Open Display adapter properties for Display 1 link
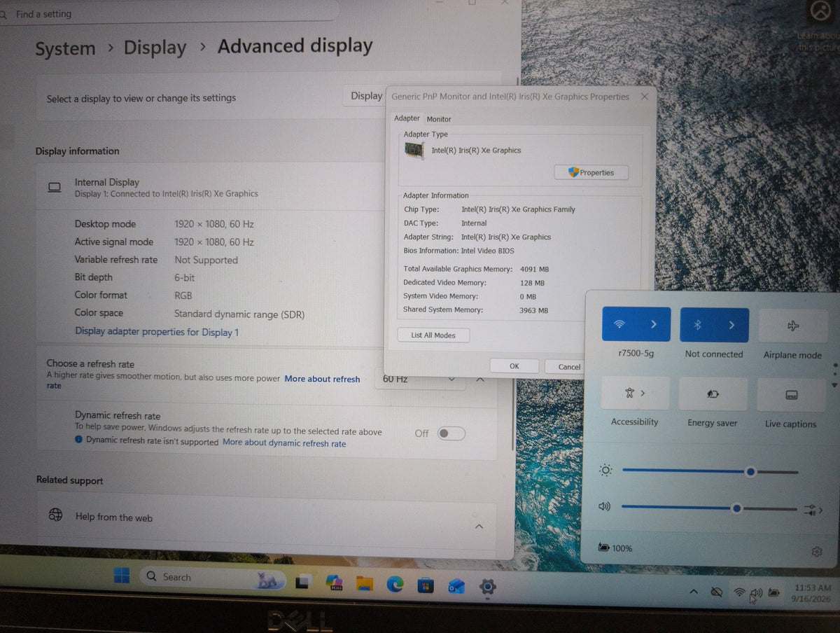Image resolution: width=840 pixels, height=633 pixels. pyautogui.click(x=157, y=332)
